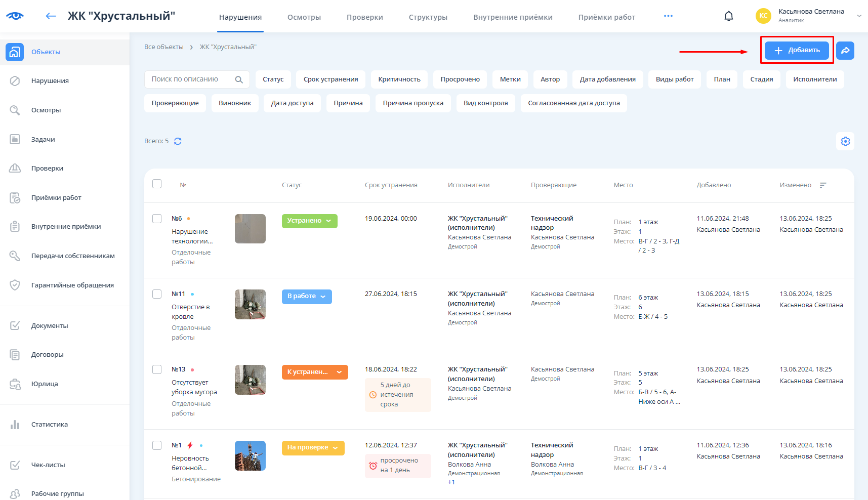868x500 pixels.
Task: Open table settings gear icon
Action: (845, 142)
